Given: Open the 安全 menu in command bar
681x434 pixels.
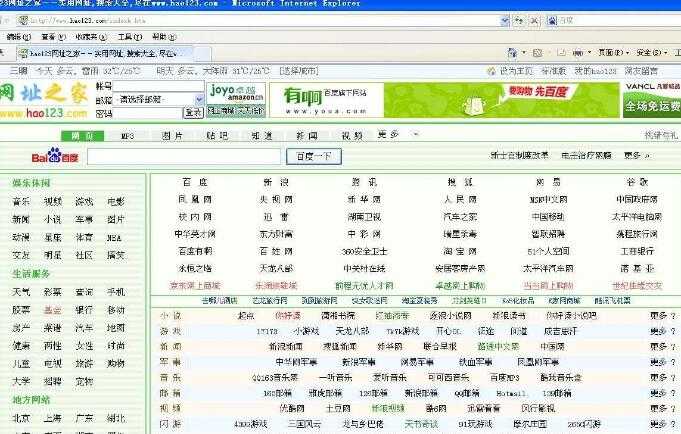Looking at the screenshot, I should [651, 53].
